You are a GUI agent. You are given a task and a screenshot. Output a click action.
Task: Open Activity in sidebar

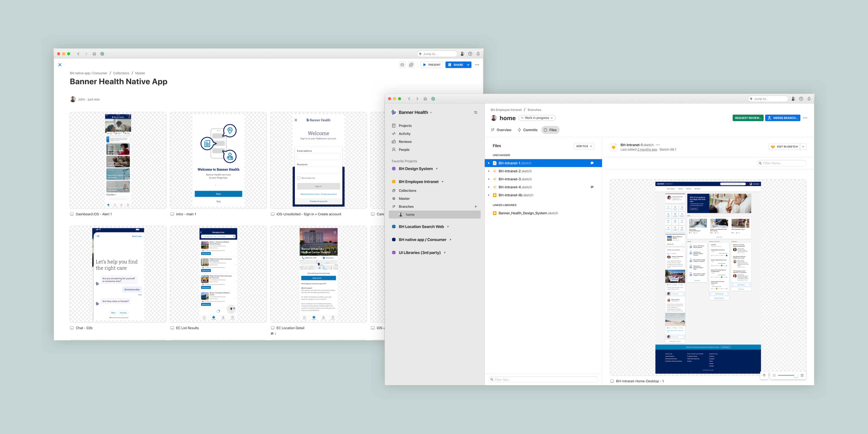(404, 134)
